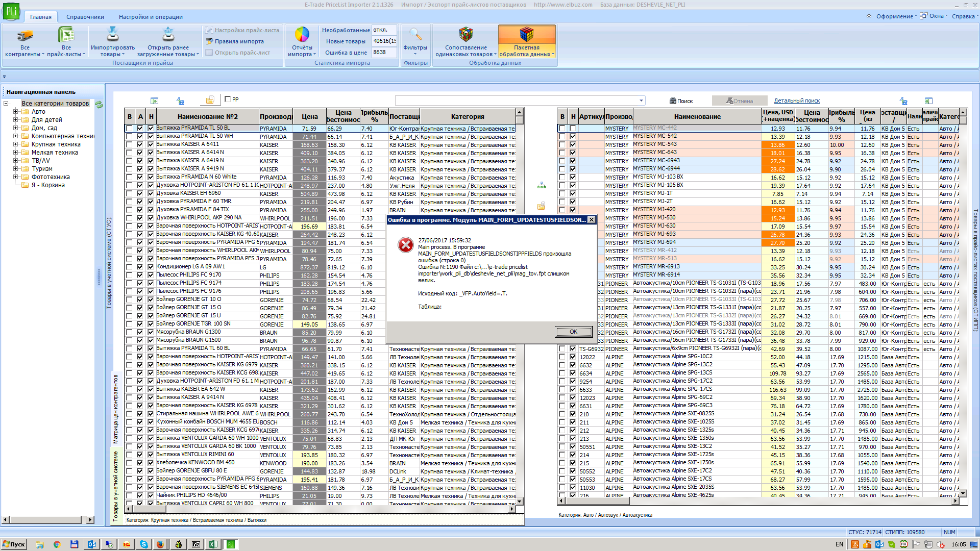980x551 pixels.
Task: Open the Настройки и операции tab
Action: (x=151, y=17)
